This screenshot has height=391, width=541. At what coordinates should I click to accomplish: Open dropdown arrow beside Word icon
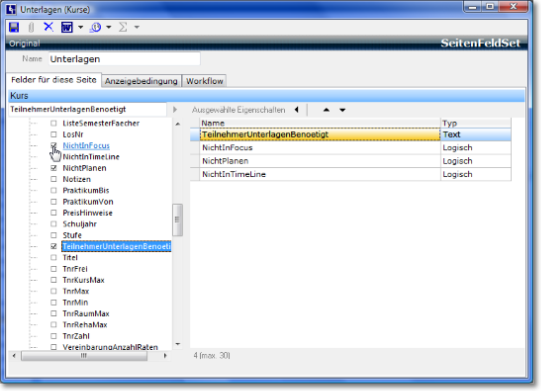pos(81,27)
